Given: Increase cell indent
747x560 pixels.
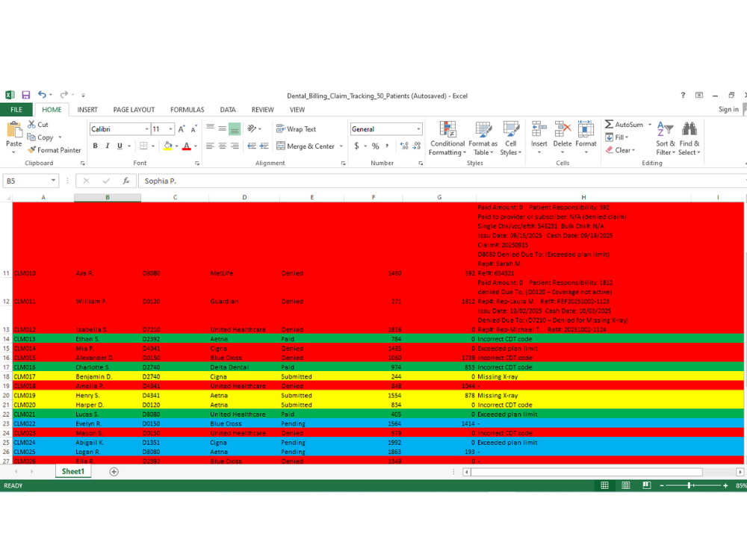Looking at the screenshot, I should coord(264,146).
